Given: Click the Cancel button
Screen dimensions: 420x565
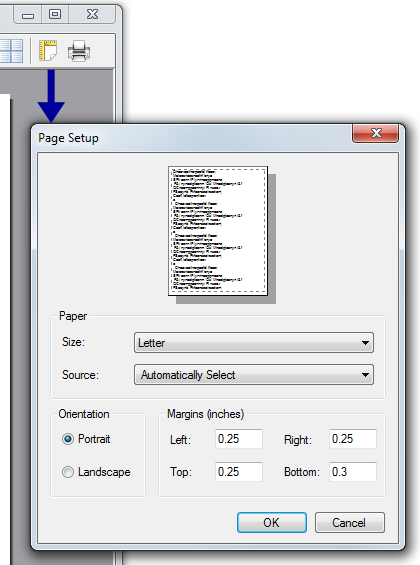Looking at the screenshot, I should [349, 522].
